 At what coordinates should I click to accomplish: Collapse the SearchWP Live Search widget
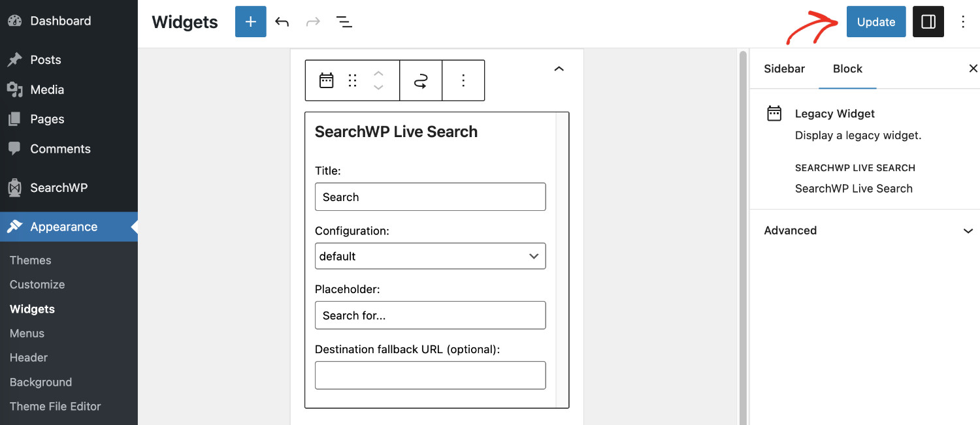pyautogui.click(x=559, y=68)
